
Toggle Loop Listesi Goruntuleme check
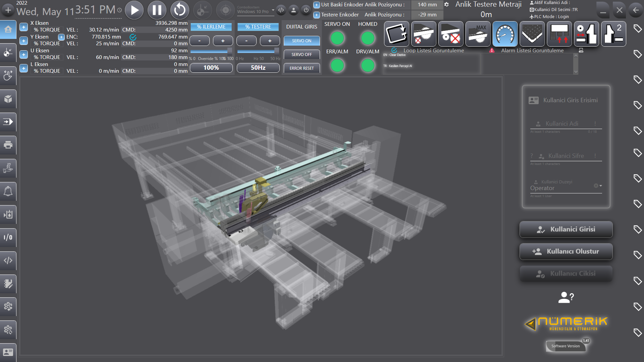tap(394, 50)
